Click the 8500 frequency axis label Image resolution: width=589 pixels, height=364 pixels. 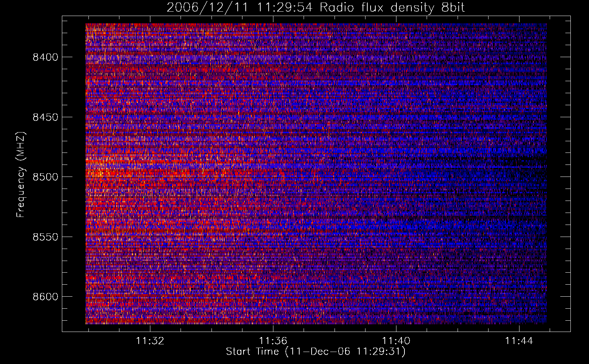tap(45, 177)
